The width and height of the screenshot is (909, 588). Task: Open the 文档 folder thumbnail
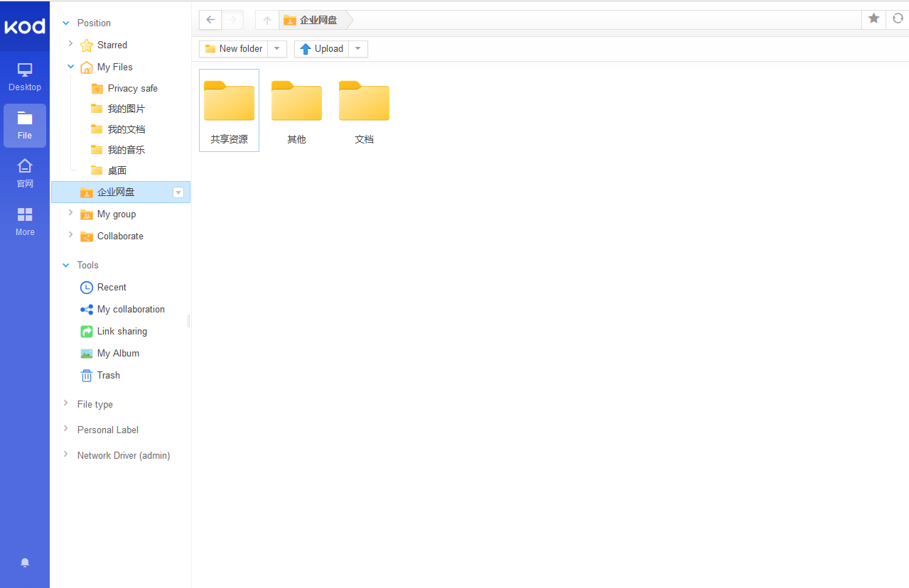pos(364,103)
